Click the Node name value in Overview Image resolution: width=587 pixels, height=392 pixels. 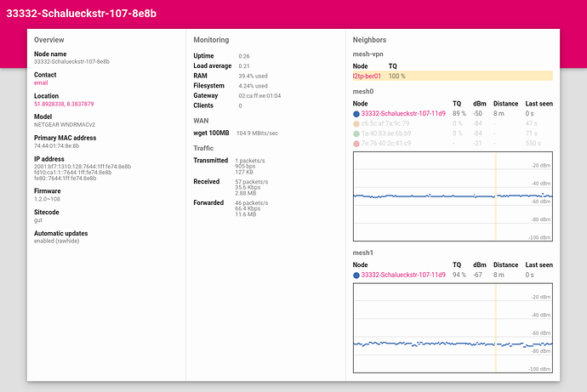pos(71,62)
